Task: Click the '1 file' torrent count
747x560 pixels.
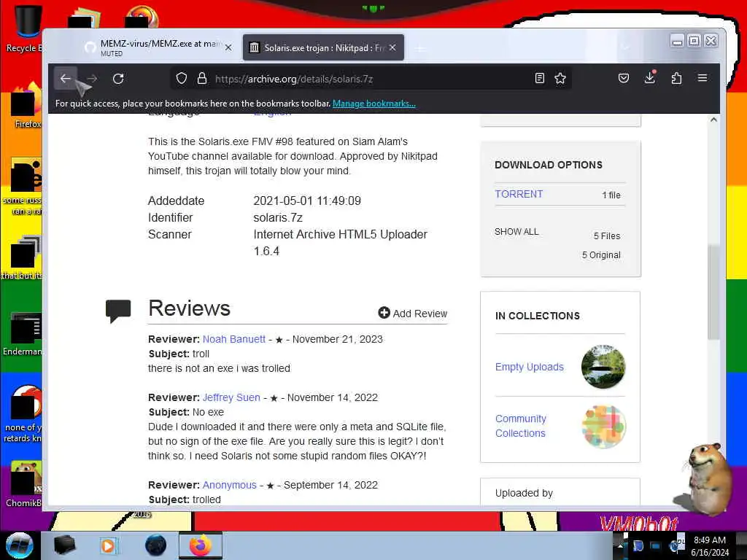Action: (x=611, y=195)
